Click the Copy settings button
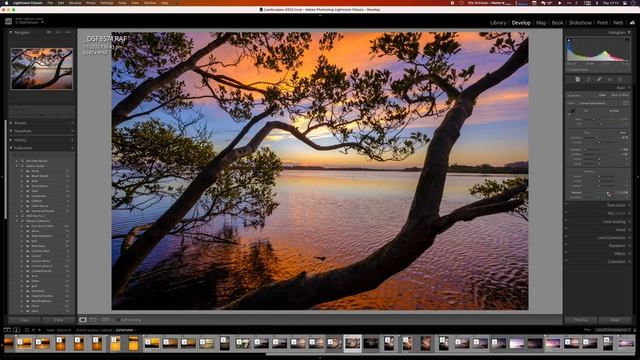Screen dimensions: 640x360 click(24, 320)
